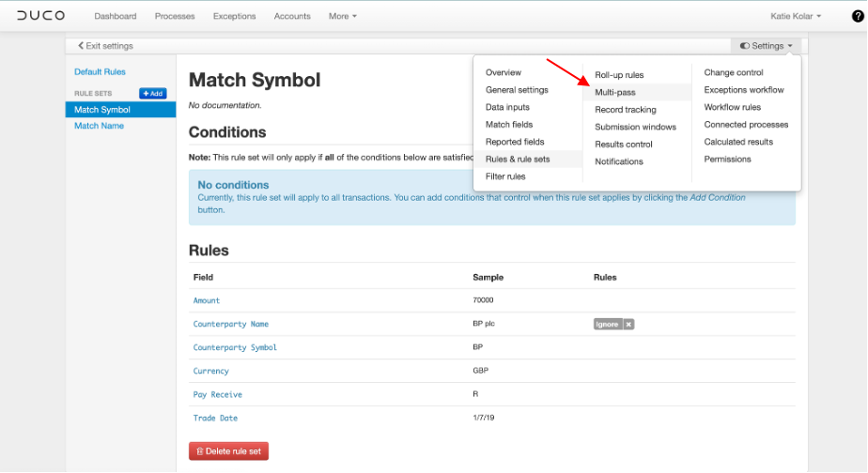Select Rules & rule sets
The image size is (868, 473).
click(518, 160)
